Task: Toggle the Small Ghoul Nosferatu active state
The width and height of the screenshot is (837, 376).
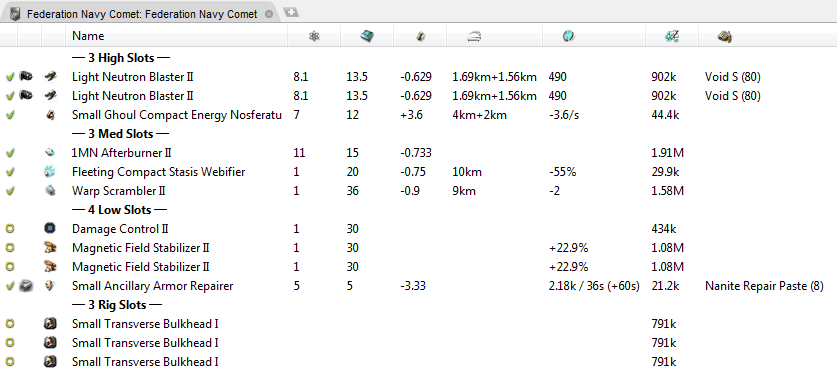Action: 10,115
